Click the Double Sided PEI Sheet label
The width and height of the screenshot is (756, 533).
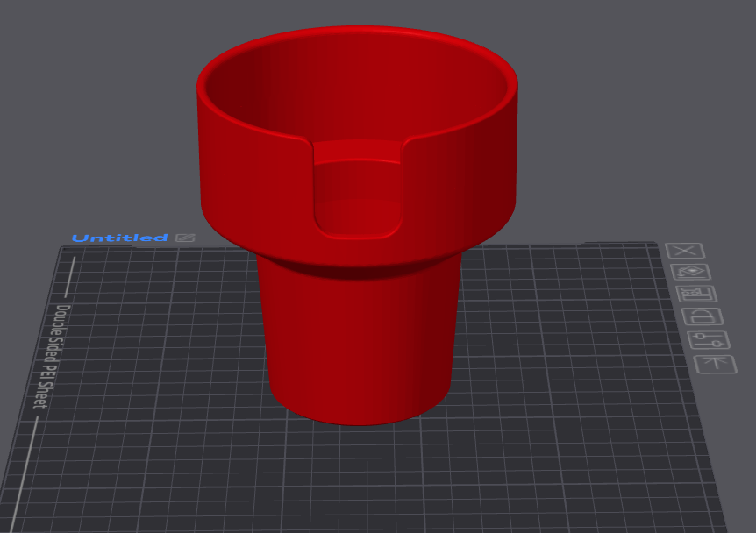coord(52,357)
